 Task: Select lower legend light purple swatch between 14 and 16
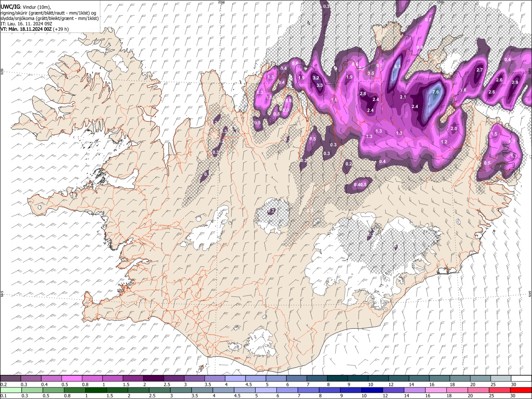coord(415,390)
